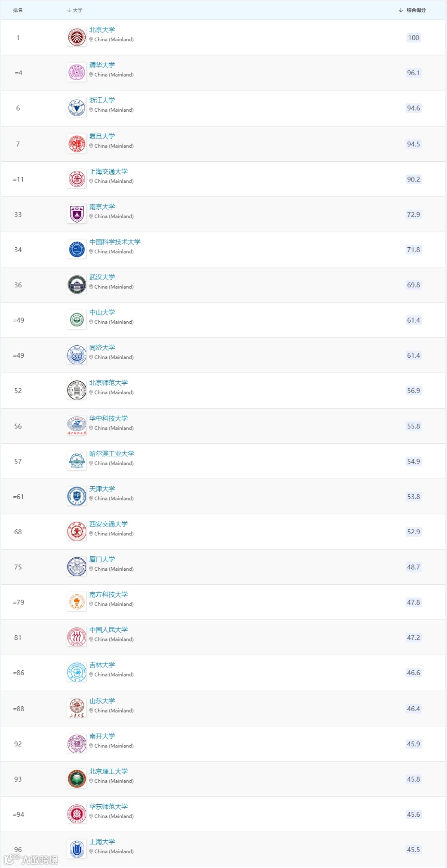This screenshot has width=447, height=868.
Task: Open the 西安交通大学 link
Action: pyautogui.click(x=108, y=524)
